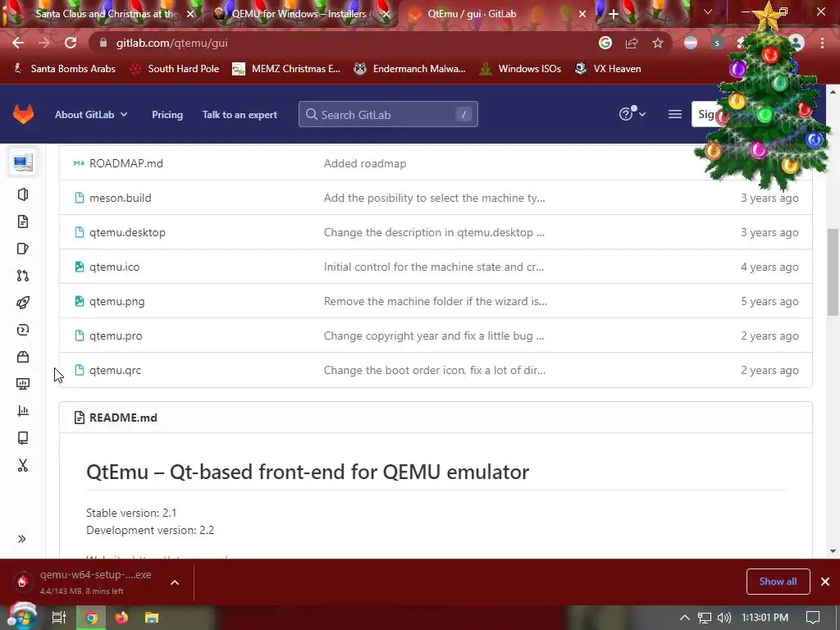Expand qemu-w64-setup download options chevron
This screenshot has width=840, height=630.
pos(175,582)
